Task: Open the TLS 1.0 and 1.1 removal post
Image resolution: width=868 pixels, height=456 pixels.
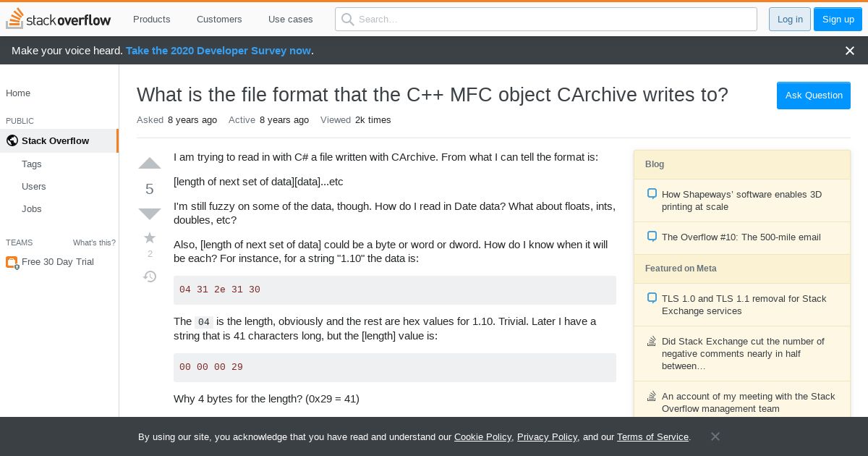Action: click(x=744, y=305)
